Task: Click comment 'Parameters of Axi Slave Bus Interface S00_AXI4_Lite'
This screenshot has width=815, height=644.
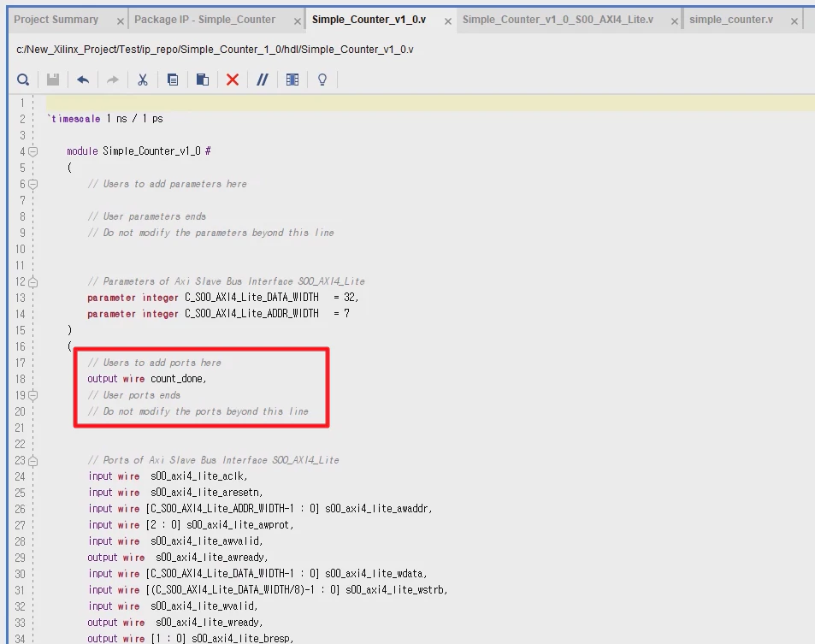Action: click(226, 281)
